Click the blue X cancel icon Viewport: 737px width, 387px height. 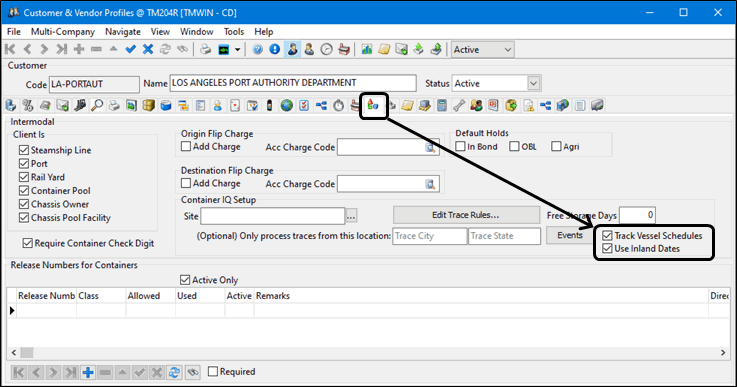pos(148,49)
